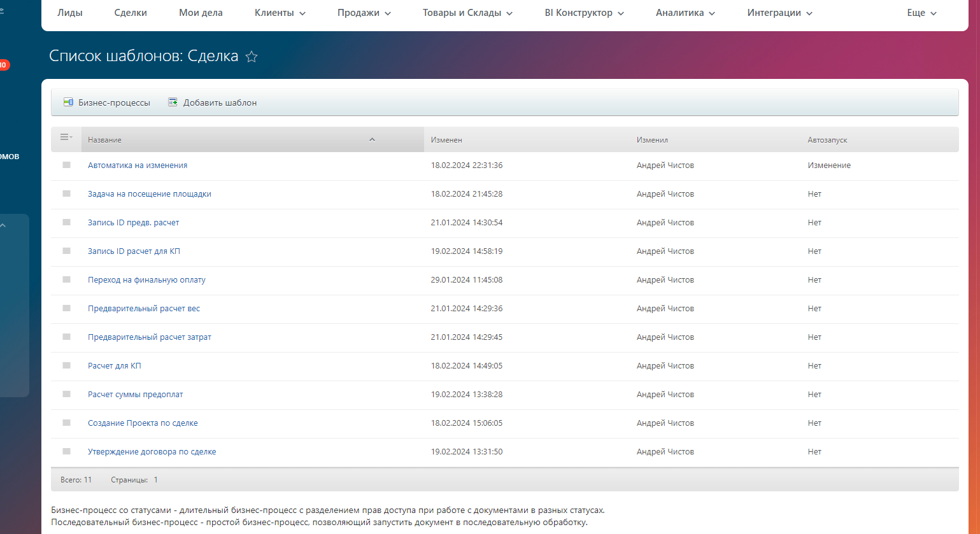Screen dimensions: 980x534
Task: Open the row action icon for 'Предварительный расчет затрат'
Action: [66, 337]
